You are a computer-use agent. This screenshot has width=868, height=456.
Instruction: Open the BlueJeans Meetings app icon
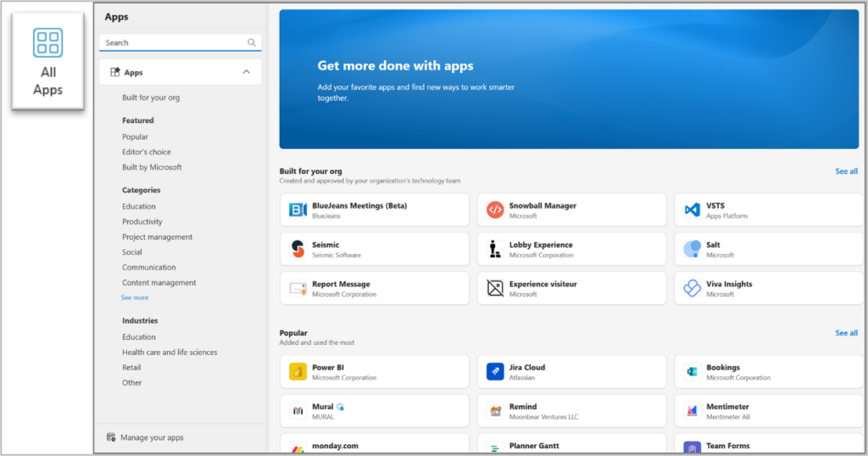pyautogui.click(x=298, y=209)
